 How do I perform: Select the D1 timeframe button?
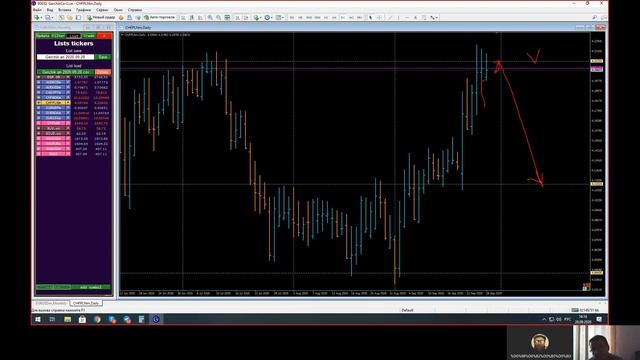343,18
